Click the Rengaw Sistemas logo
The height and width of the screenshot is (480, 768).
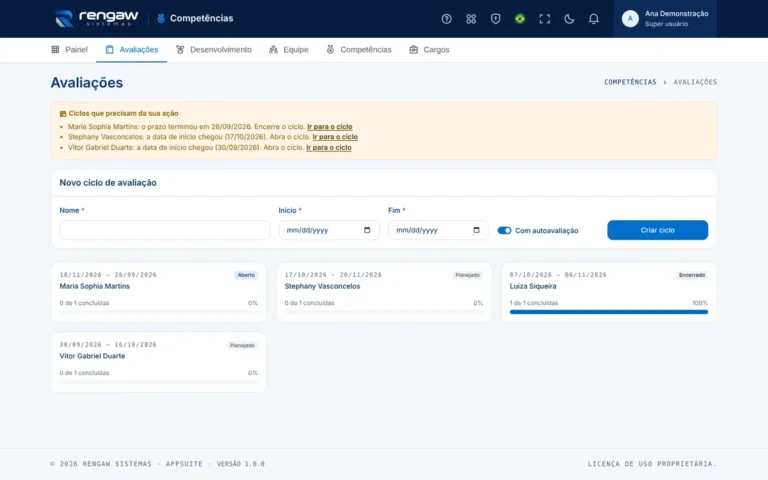(96, 19)
